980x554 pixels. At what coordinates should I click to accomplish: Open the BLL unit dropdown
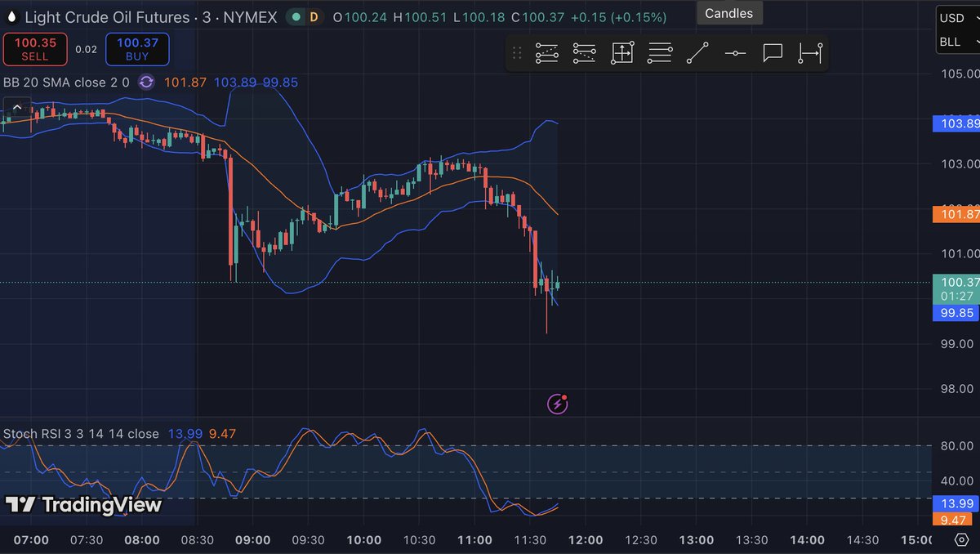click(x=957, y=42)
